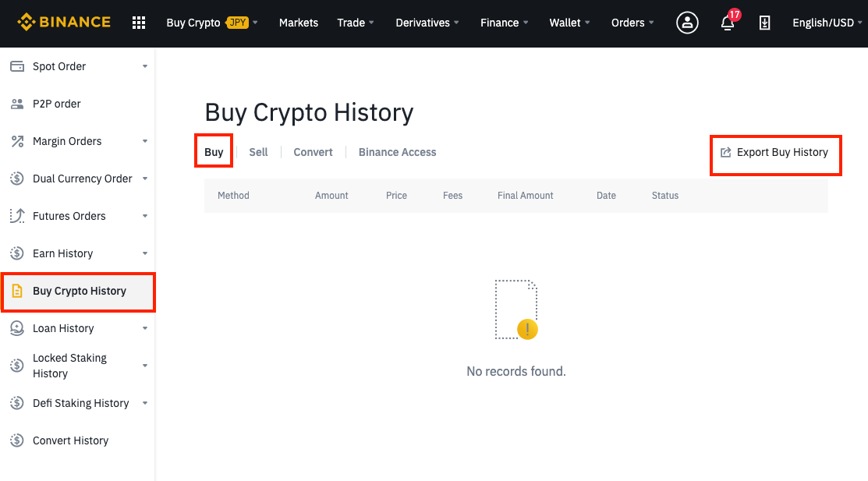Image resolution: width=868 pixels, height=481 pixels.
Task: Expand the Futures Orders sidebar section
Action: click(x=79, y=216)
